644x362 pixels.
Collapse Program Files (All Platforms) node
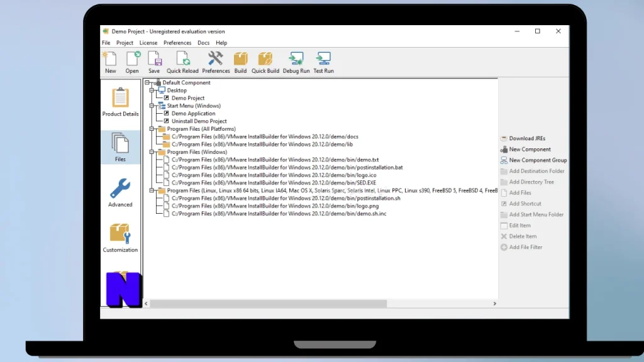[152, 129]
